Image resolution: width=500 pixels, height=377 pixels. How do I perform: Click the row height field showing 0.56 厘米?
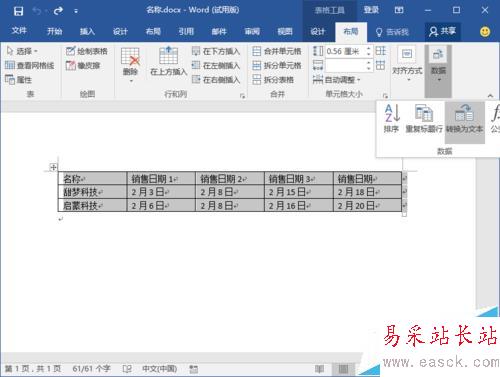pos(345,51)
